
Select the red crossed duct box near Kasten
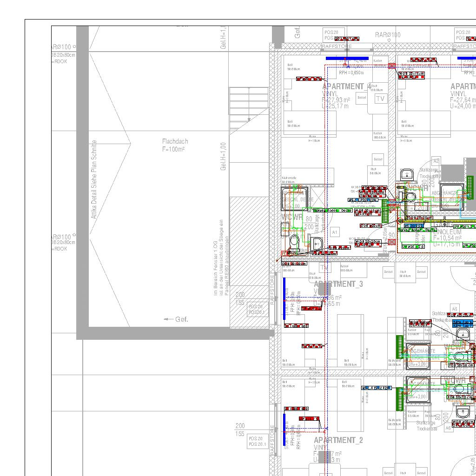pyautogui.click(x=391, y=66)
